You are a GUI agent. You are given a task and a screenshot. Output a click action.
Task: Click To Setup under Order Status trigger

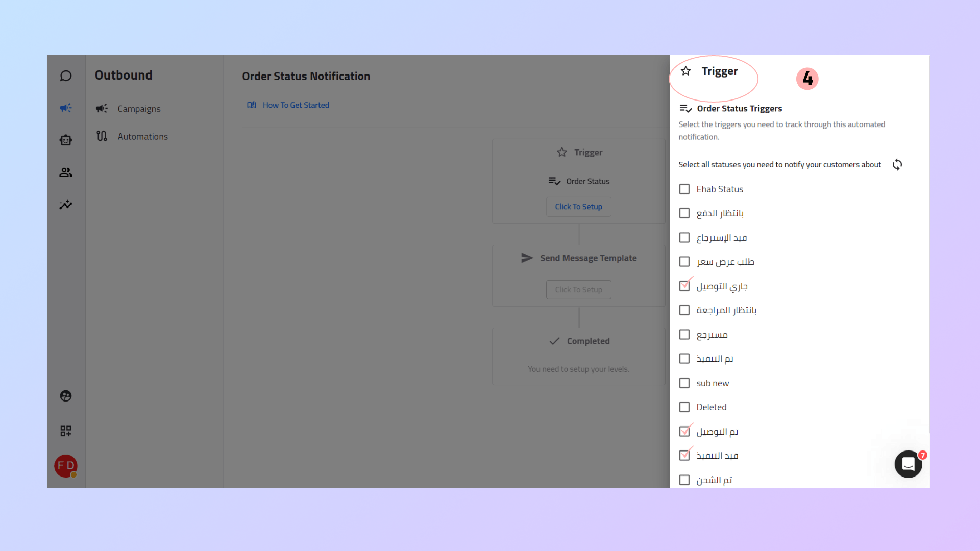(x=578, y=207)
